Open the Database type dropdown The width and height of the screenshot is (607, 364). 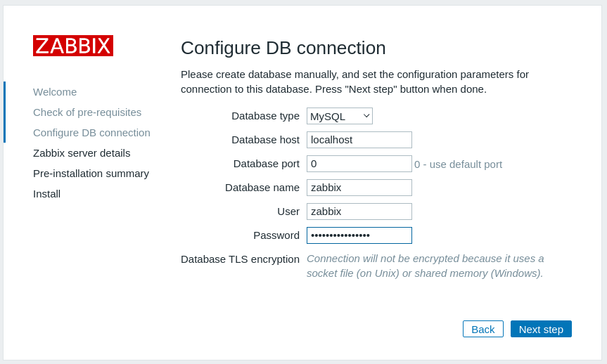coord(340,116)
